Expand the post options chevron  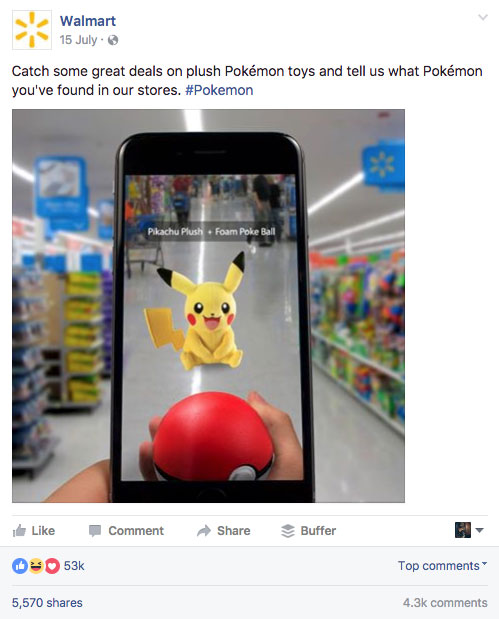tap(483, 17)
